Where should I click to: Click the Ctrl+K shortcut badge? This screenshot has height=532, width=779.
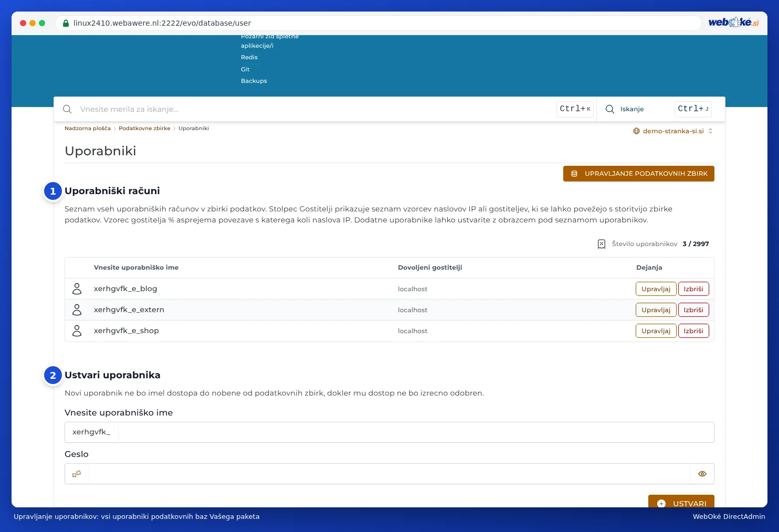[x=575, y=109]
